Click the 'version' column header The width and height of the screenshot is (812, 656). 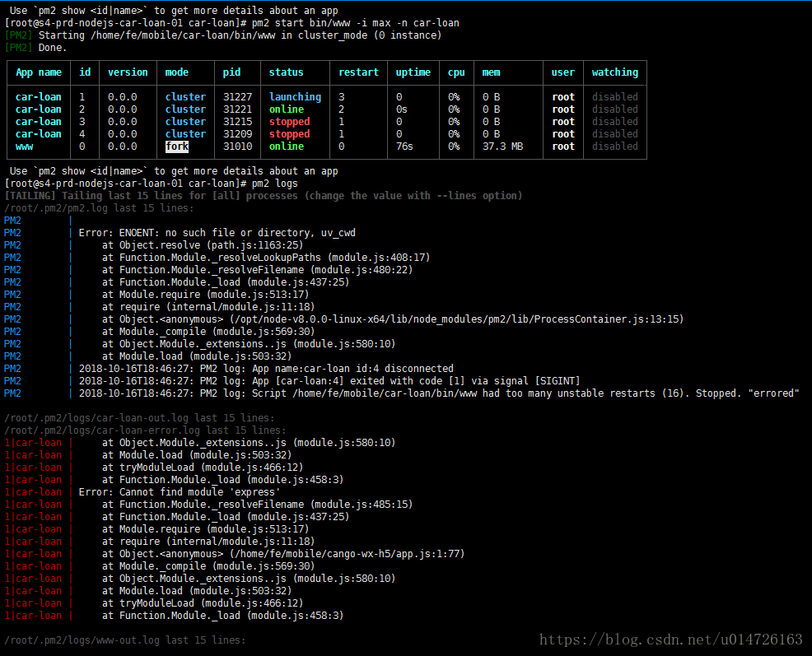pyautogui.click(x=128, y=72)
